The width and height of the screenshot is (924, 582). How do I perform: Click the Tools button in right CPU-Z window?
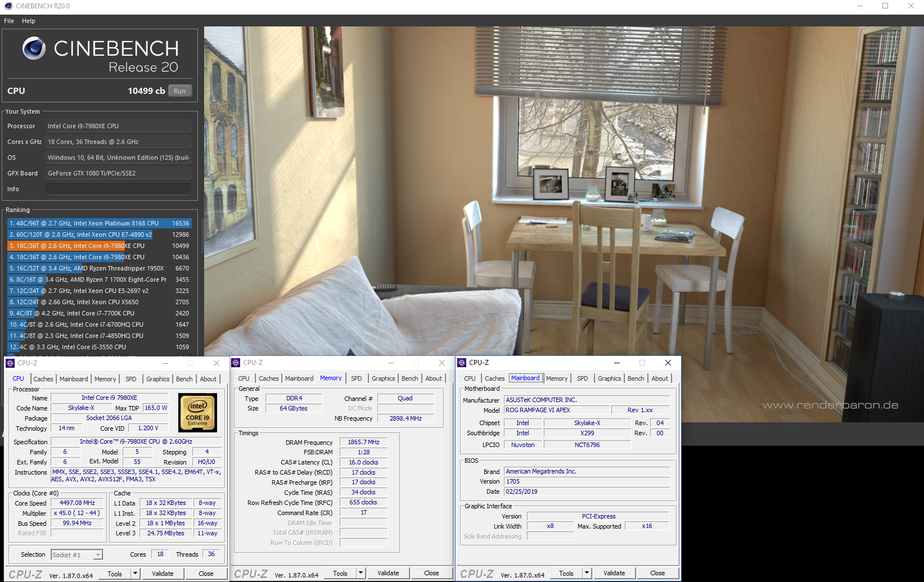(x=566, y=573)
